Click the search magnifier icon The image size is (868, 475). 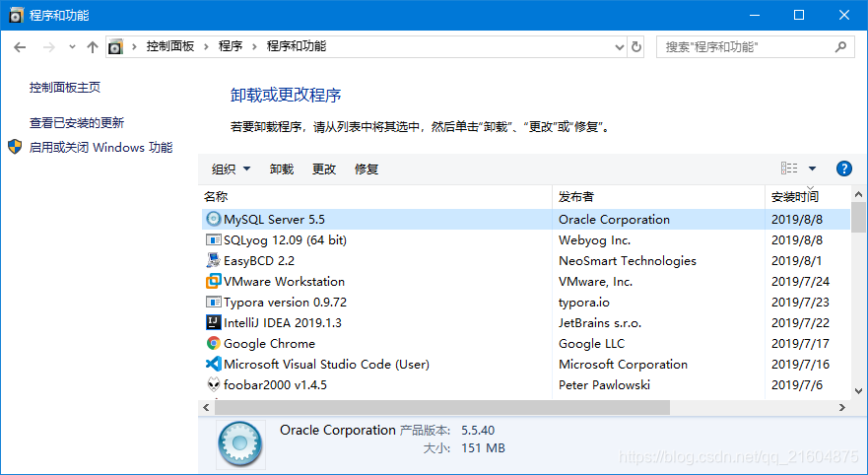(x=840, y=47)
